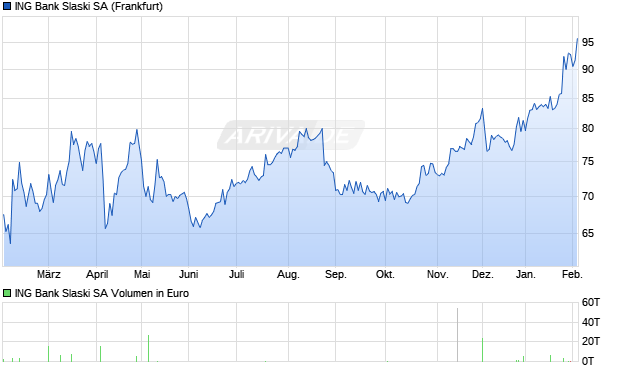Click the 75 price axis value
Screen dimensions: 620x371
click(588, 161)
